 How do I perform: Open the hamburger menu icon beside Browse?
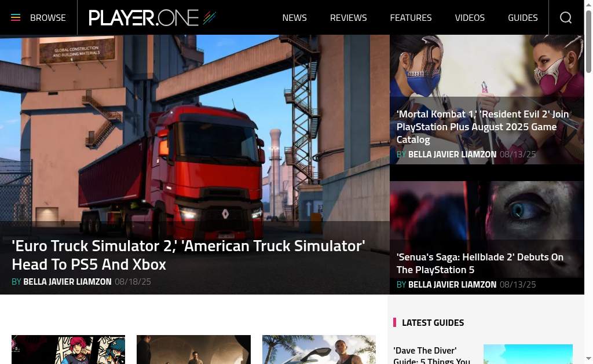[16, 17]
